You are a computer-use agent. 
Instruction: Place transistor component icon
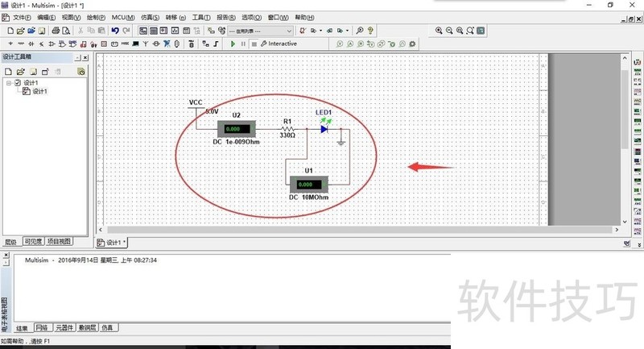42,44
